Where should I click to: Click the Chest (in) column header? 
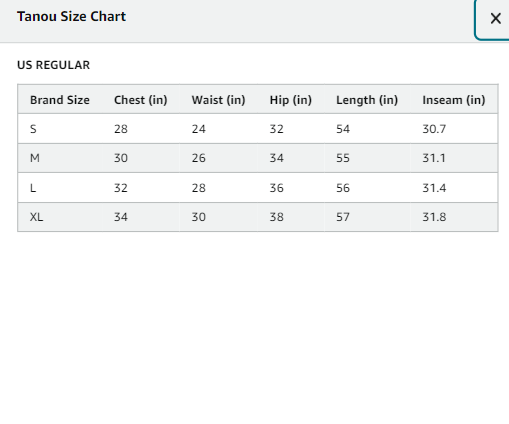click(x=141, y=100)
